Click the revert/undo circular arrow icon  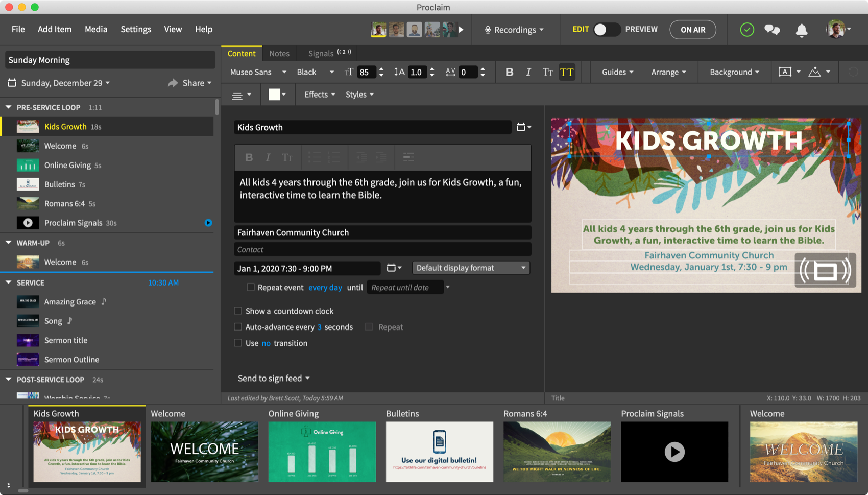(853, 72)
